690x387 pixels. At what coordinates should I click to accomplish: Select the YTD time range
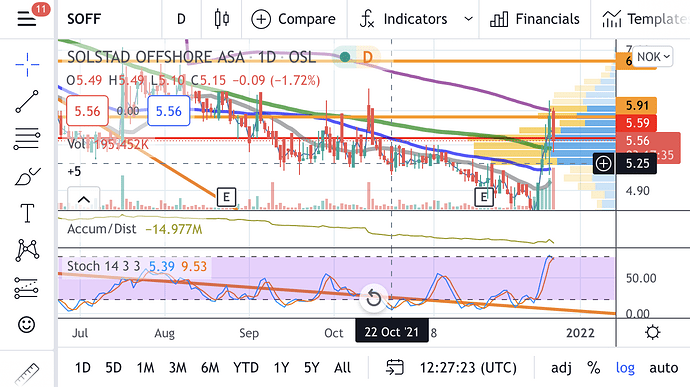[246, 367]
